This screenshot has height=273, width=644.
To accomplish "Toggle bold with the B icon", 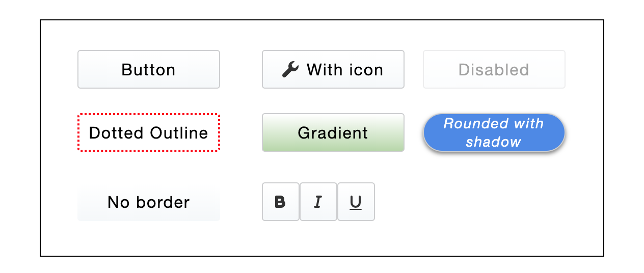I will 281,202.
